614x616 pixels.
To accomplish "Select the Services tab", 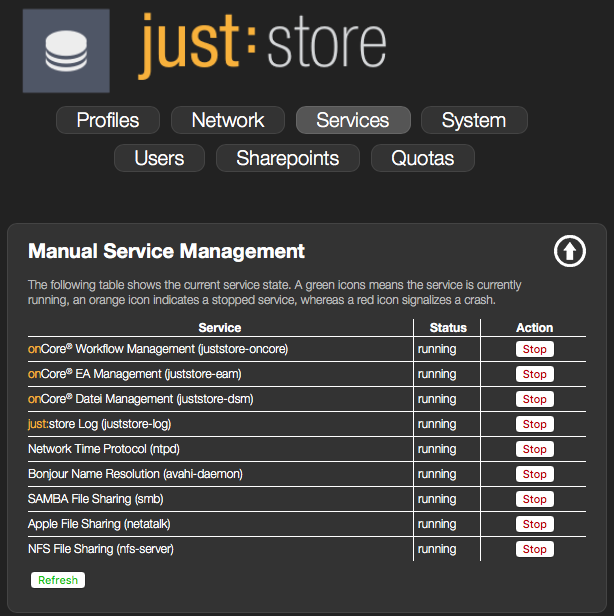I will [353, 120].
